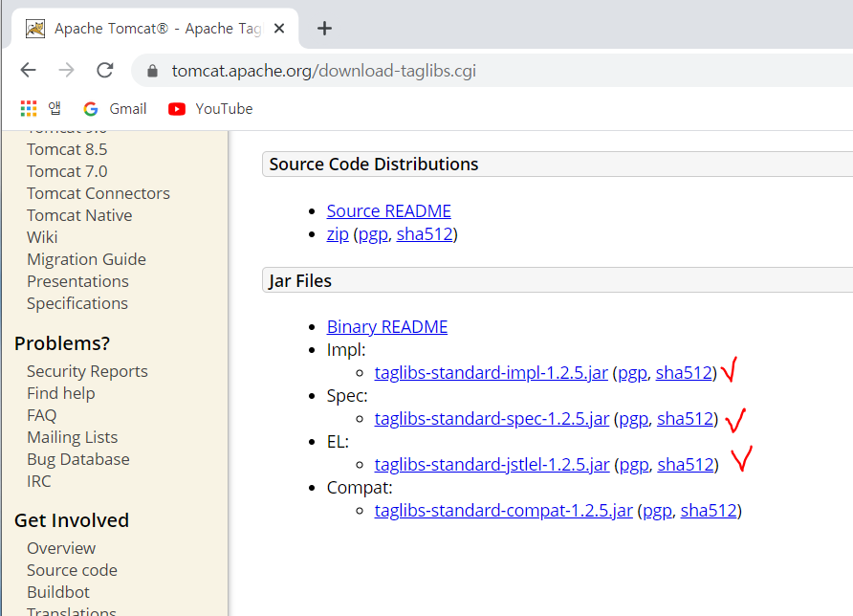The height and width of the screenshot is (616, 853).
Task: Download taglibs-standard-impl-1.2.5.jar
Action: coord(492,373)
